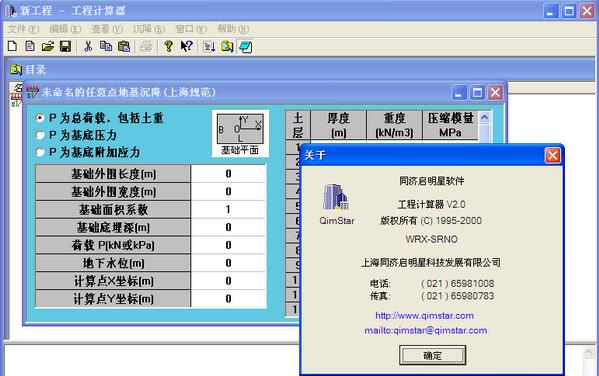
Task: Click the 基础底埋深(m) label cell
Action: coord(113,227)
